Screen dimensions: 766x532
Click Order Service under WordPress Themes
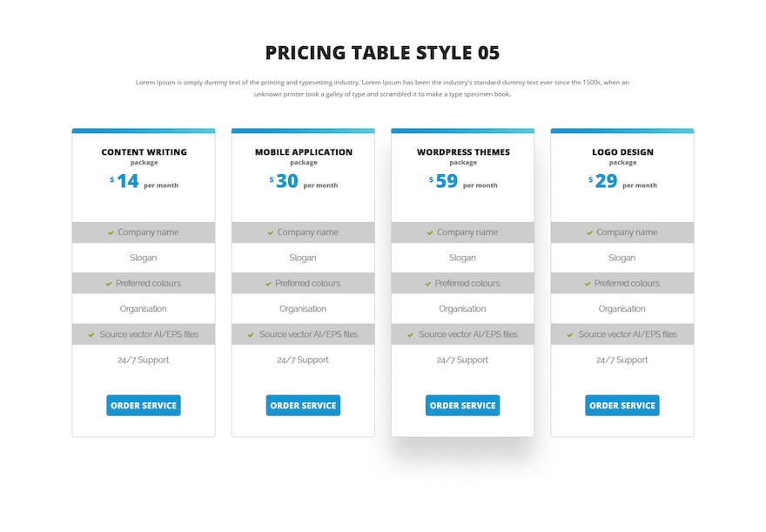click(x=462, y=406)
